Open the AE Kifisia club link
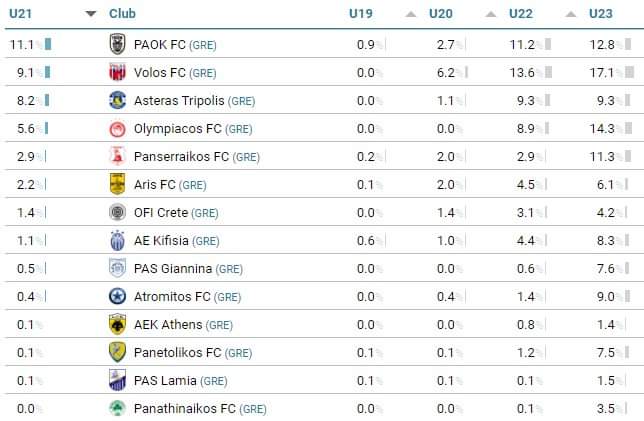The width and height of the screenshot is (644, 421). point(161,241)
